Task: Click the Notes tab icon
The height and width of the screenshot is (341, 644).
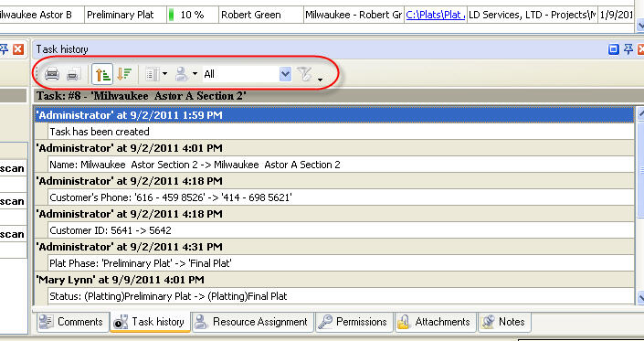Action: click(489, 322)
